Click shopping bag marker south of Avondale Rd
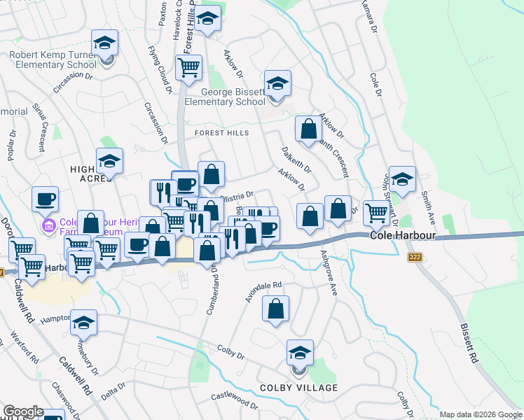The height and width of the screenshot is (420, 524). point(275,311)
